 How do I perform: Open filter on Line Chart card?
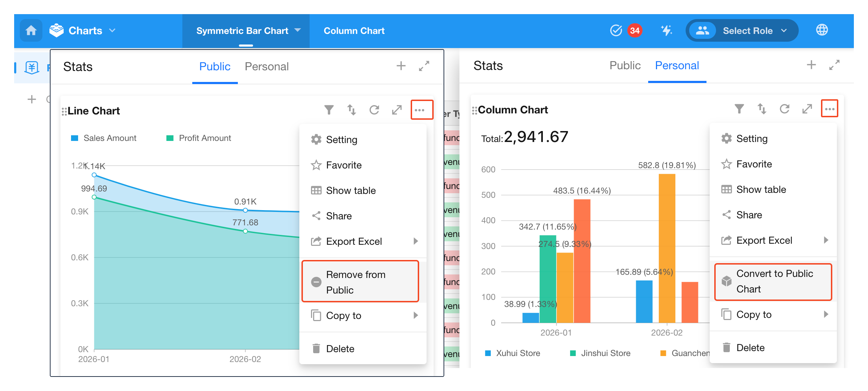point(329,110)
